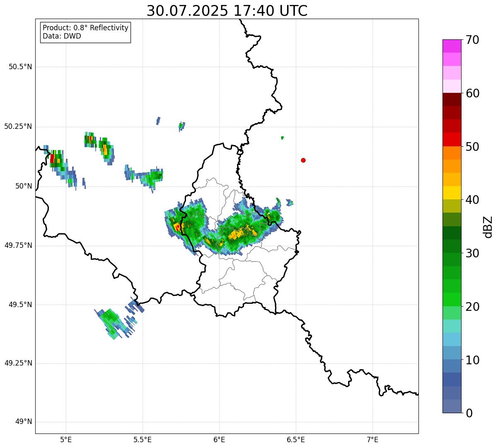The height and width of the screenshot is (448, 498).
Task: Click the "Product: 0.8° Reflectivity" label
Action: coord(86,28)
